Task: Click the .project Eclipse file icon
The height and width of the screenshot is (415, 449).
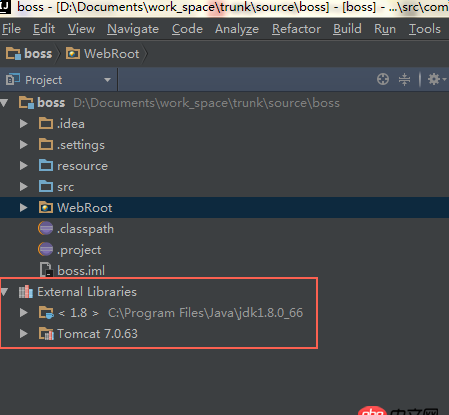Action: coord(45,249)
